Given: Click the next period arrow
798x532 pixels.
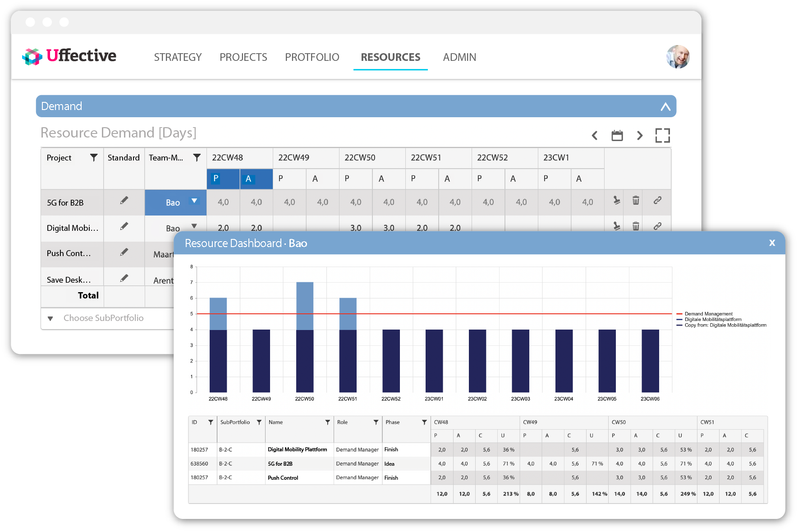Looking at the screenshot, I should (x=640, y=135).
